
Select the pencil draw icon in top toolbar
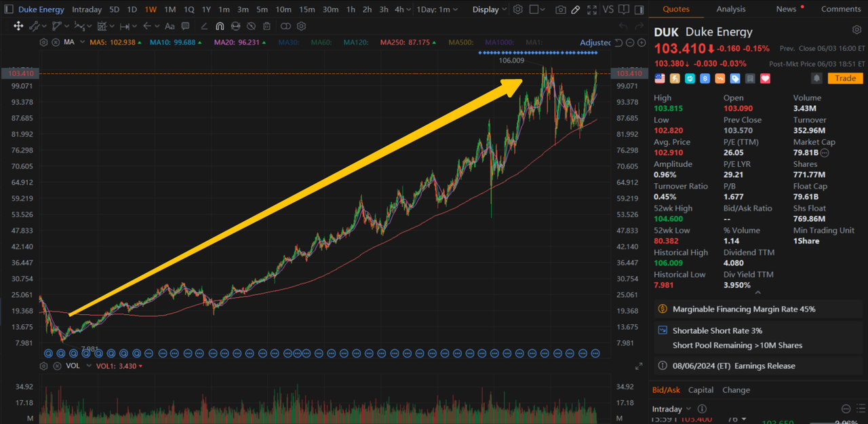click(x=576, y=9)
